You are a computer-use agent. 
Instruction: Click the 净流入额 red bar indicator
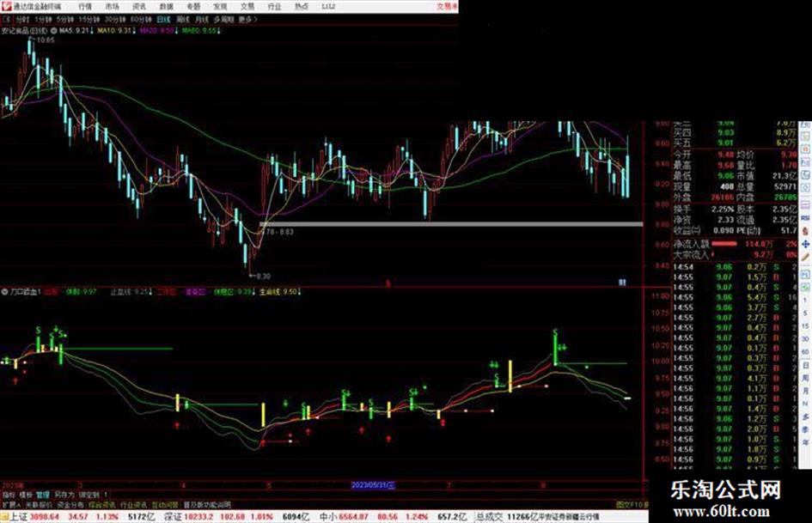coord(724,244)
